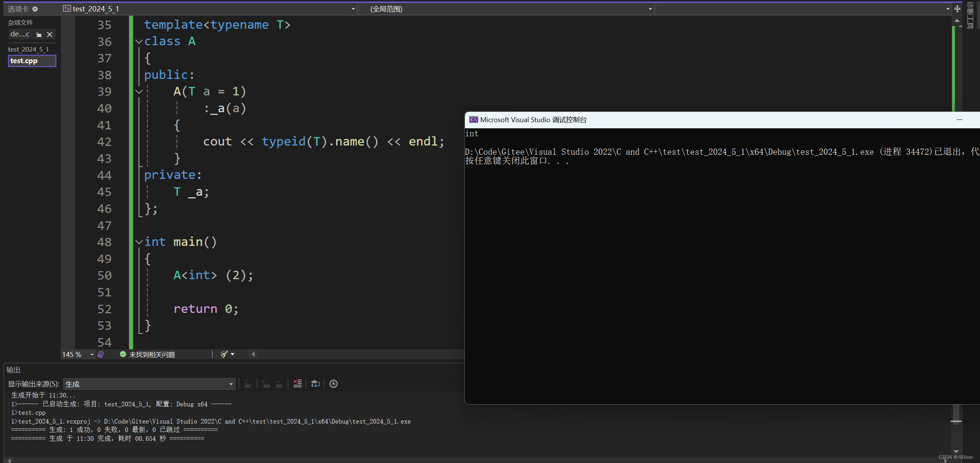
Task: Open the test_2024_5_1 project navigation dropdown
Action: [x=353, y=9]
